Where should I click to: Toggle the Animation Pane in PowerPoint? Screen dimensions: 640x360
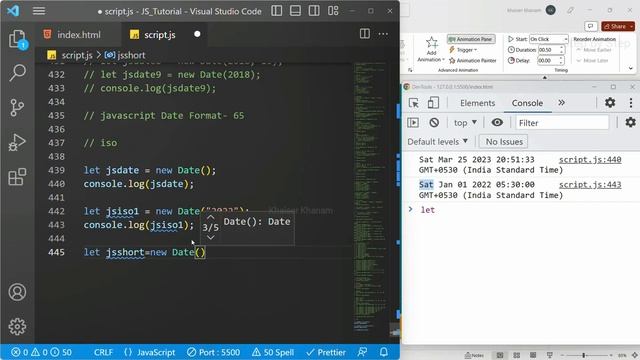471,39
